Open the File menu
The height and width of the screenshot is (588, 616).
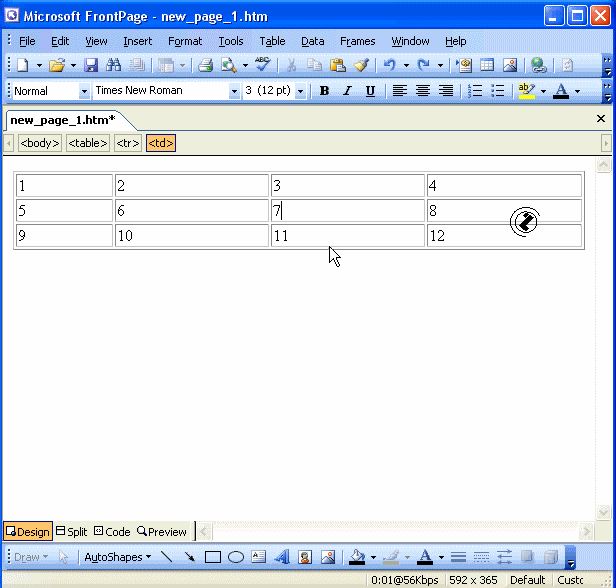coord(27,41)
